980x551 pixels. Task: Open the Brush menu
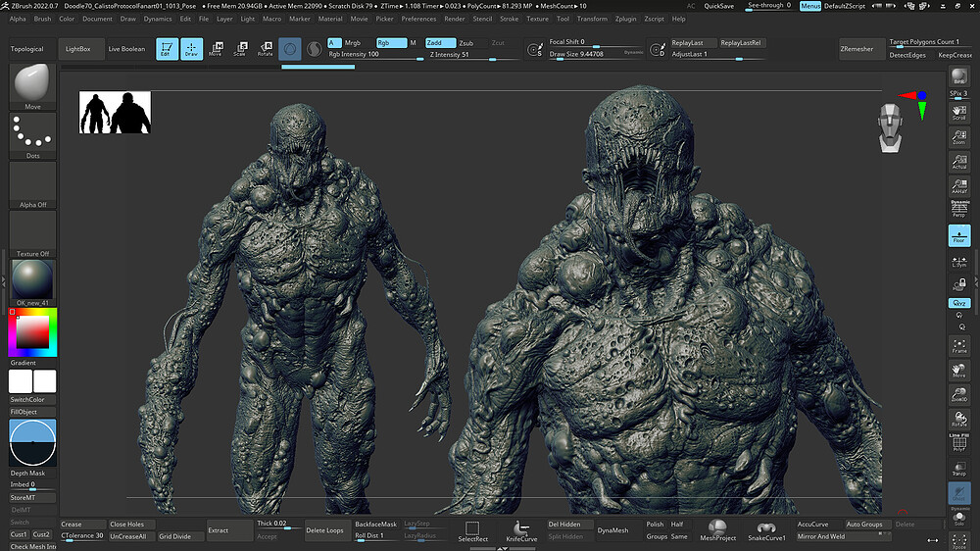click(42, 19)
